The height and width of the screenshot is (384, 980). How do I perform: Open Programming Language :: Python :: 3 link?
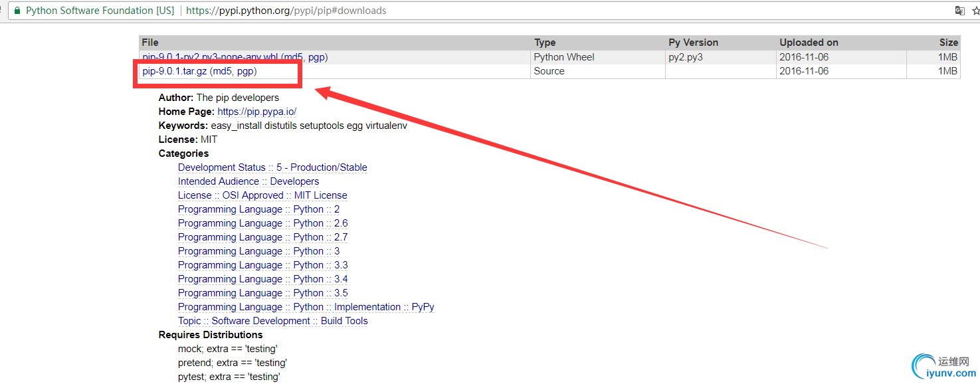point(259,251)
